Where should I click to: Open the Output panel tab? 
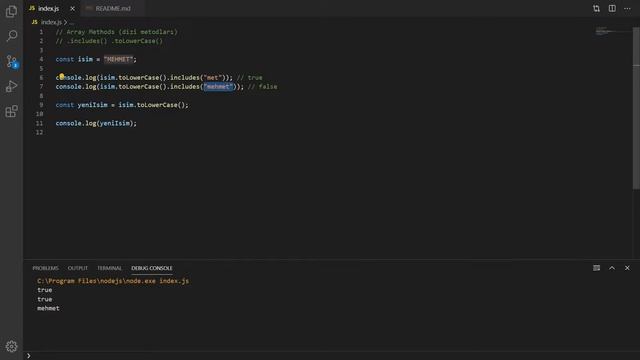coord(78,268)
